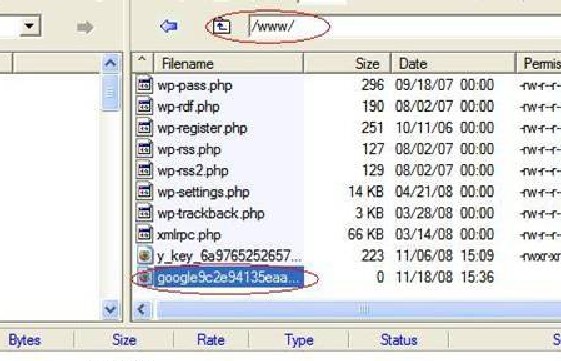
Task: Click the horizontal scrollbar thumb of file list
Action: pos(360,309)
